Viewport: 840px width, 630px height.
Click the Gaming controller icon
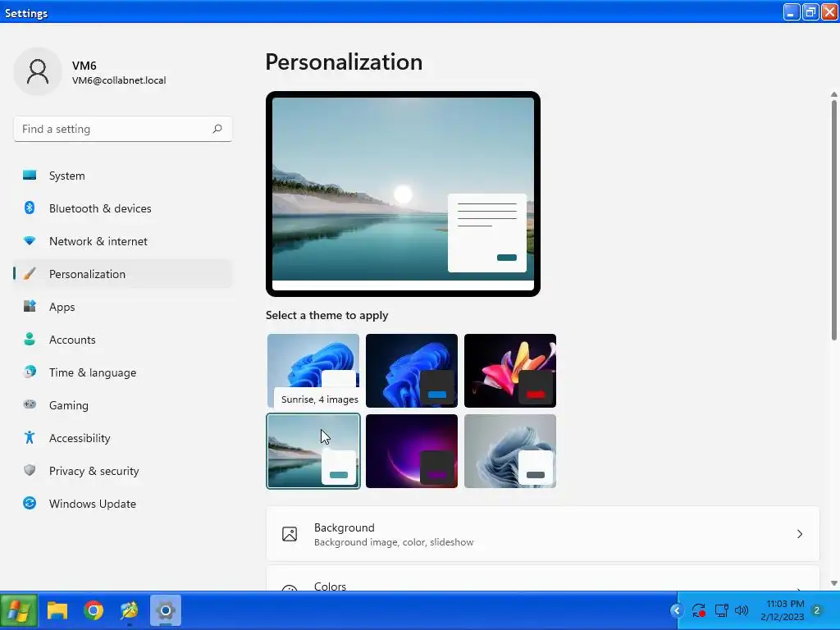30,404
